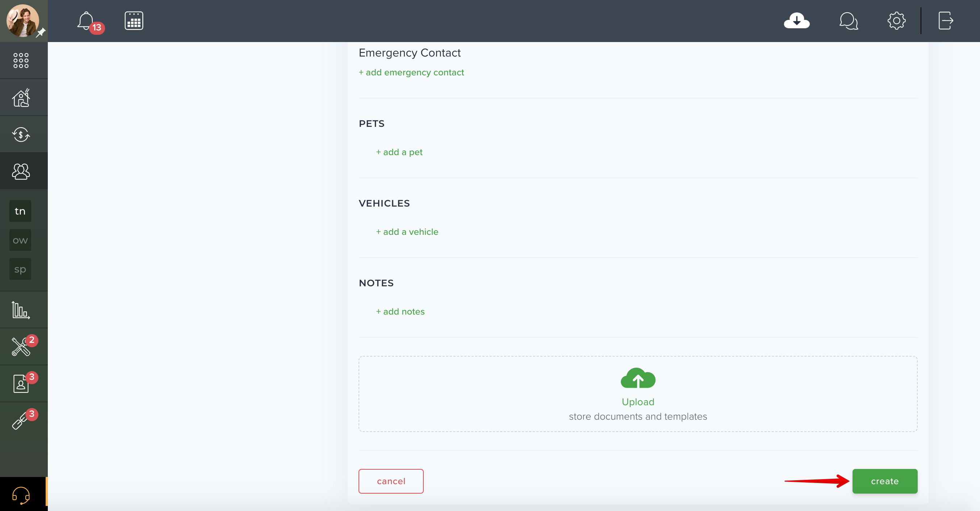Click the logout icon

[x=945, y=21]
